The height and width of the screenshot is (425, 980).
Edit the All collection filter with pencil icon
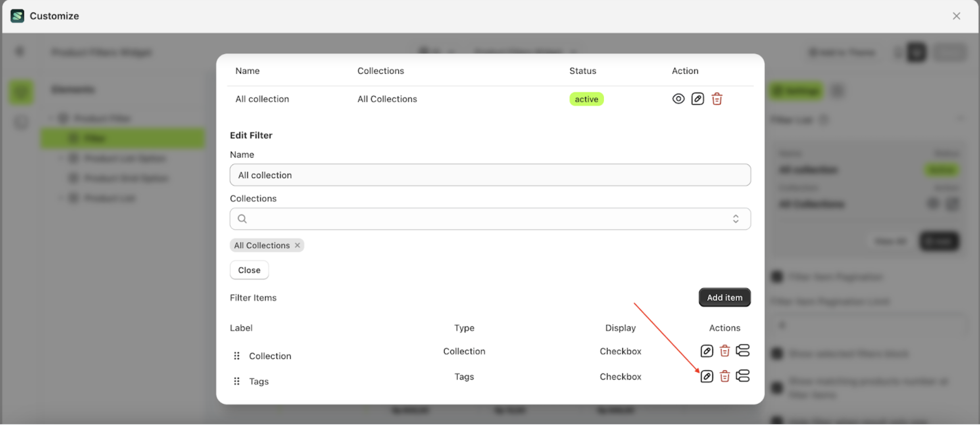click(x=698, y=99)
